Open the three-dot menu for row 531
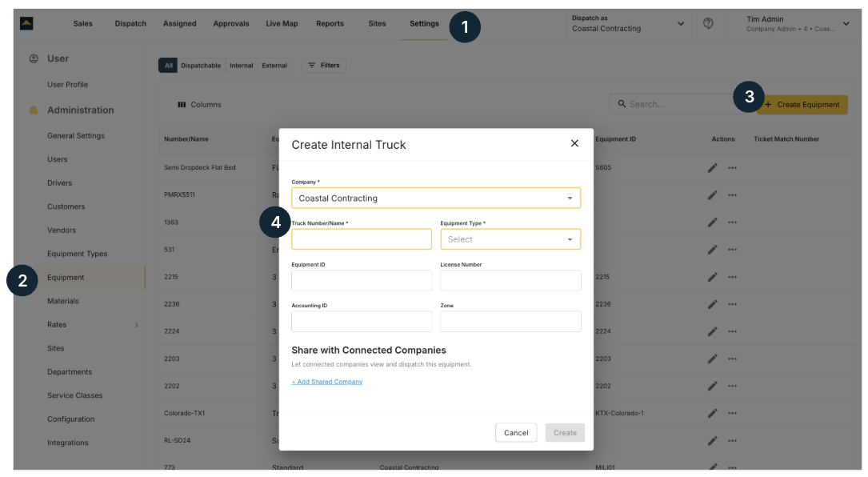The width and height of the screenshot is (868, 477). pyautogui.click(x=732, y=250)
